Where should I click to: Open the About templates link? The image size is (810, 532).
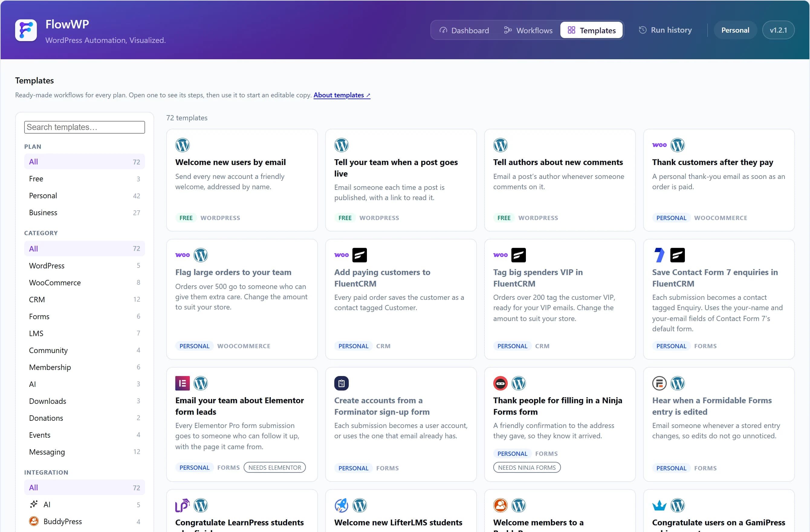coord(342,95)
